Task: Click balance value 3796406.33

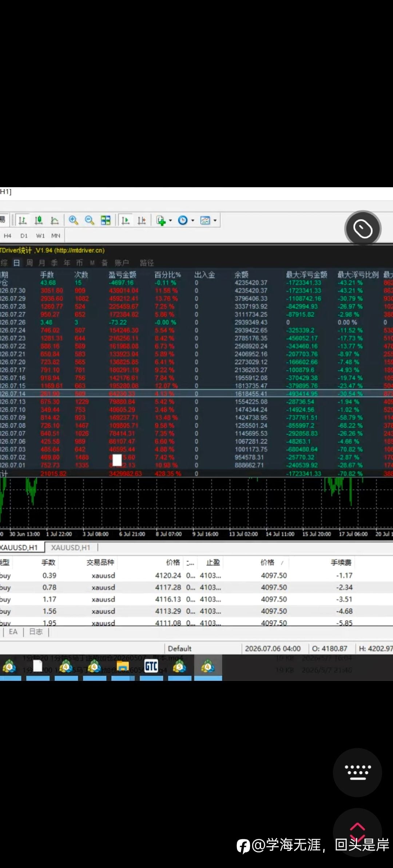Action: click(251, 298)
